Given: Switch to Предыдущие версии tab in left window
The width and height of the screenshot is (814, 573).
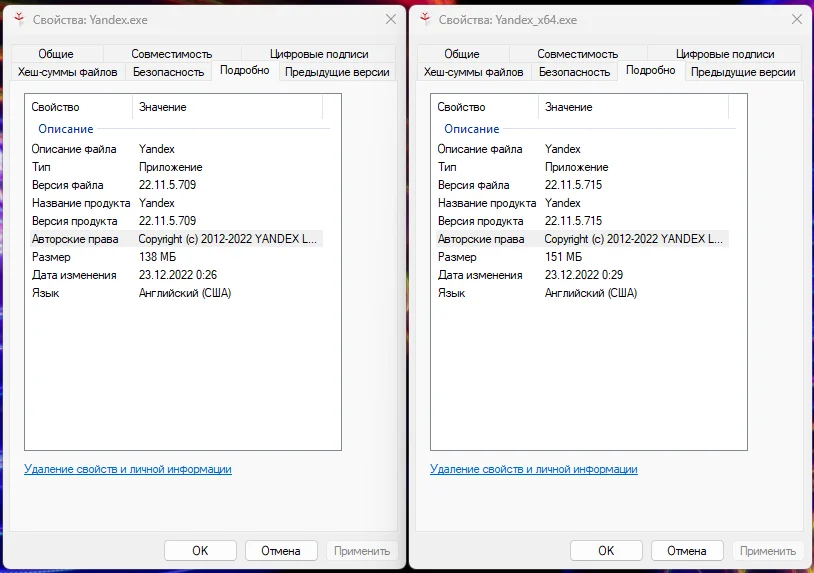Looking at the screenshot, I should point(337,72).
